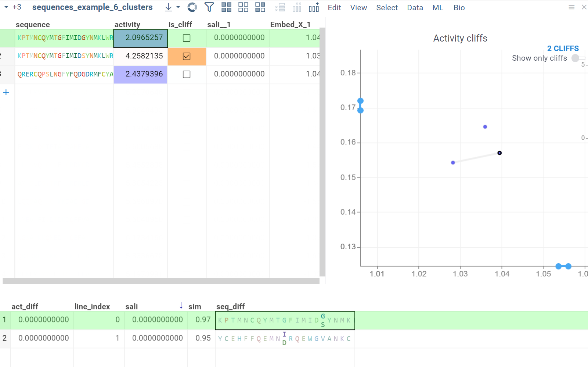Click the 2 CLIFFS link

click(562, 48)
